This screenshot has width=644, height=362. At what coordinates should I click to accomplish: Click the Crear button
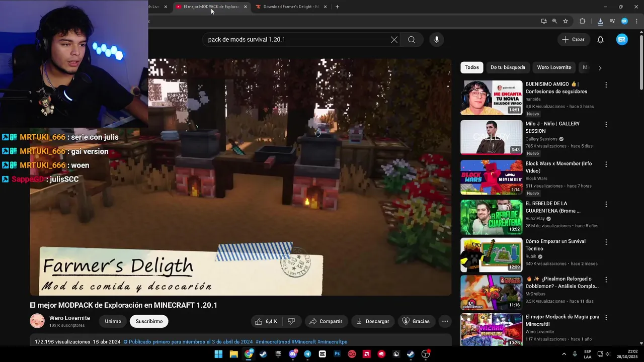574,40
